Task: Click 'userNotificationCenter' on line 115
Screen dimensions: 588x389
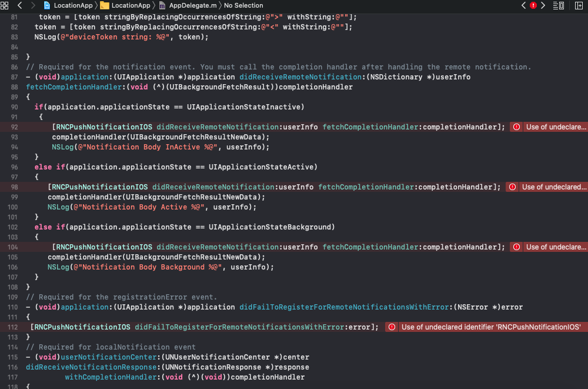Action: pos(109,357)
